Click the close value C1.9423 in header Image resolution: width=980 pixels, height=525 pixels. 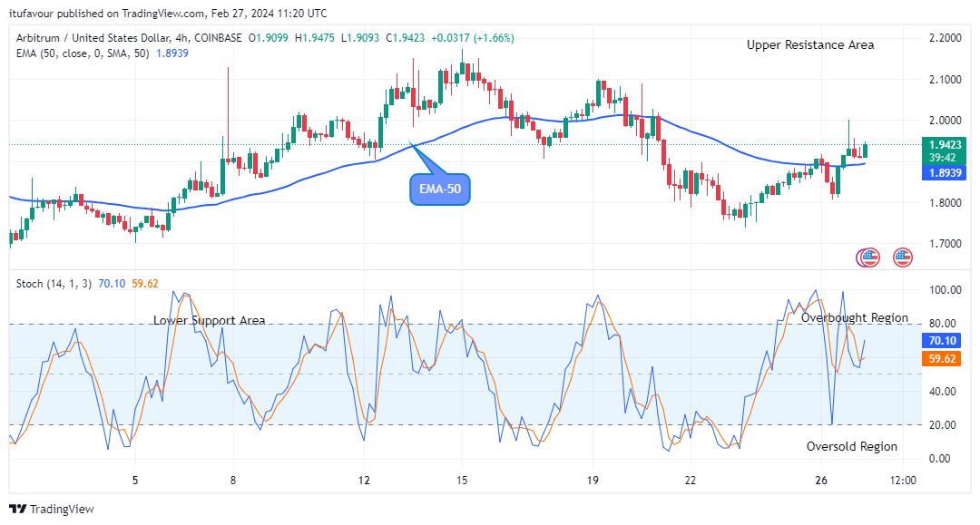[405, 38]
